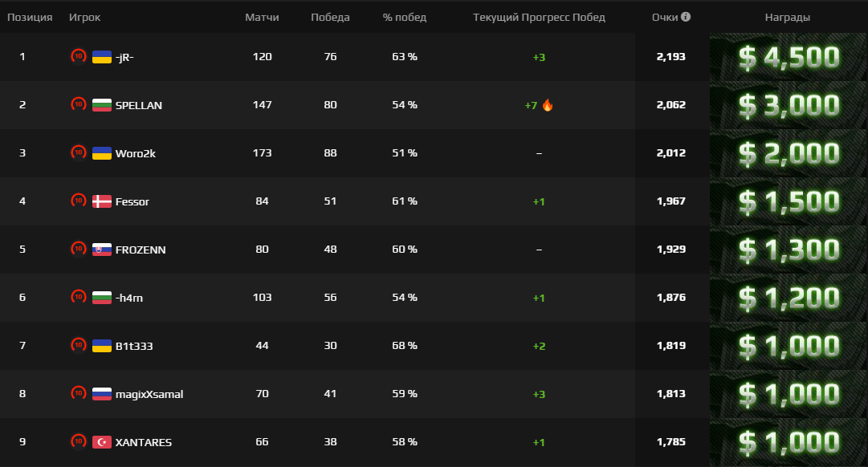Select the Матчи column header
This screenshot has height=467, width=868.
point(262,17)
